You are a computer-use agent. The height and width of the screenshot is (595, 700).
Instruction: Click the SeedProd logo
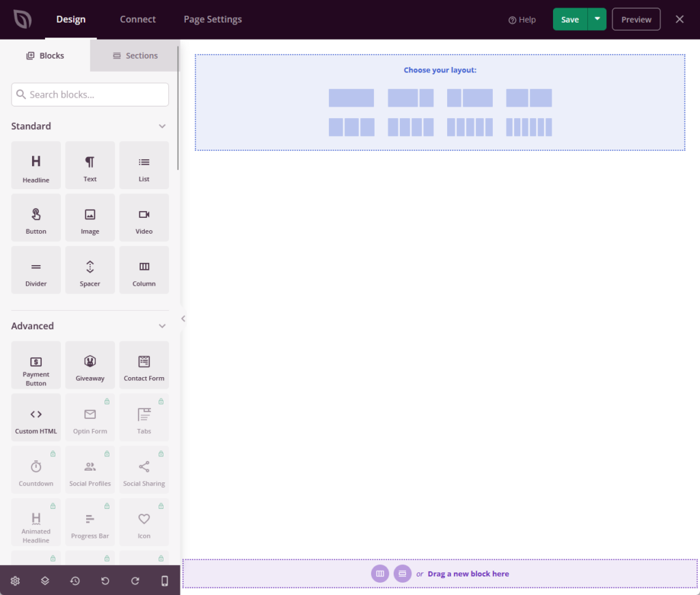(23, 19)
